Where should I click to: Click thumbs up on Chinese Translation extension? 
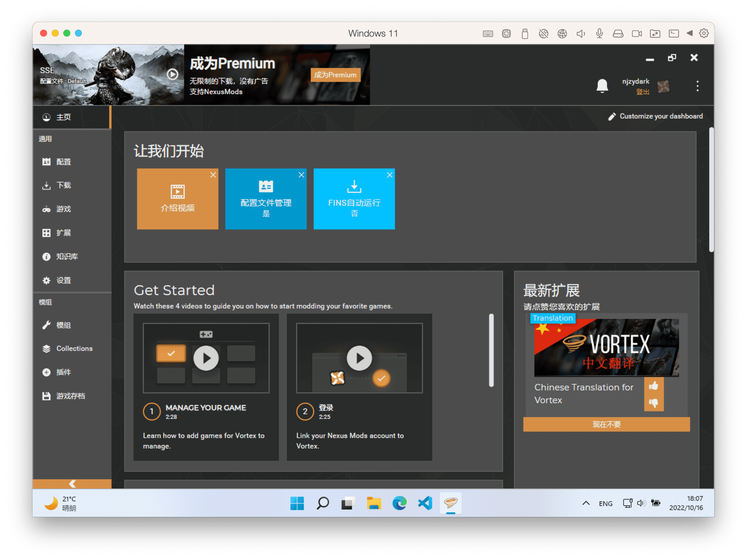click(653, 385)
